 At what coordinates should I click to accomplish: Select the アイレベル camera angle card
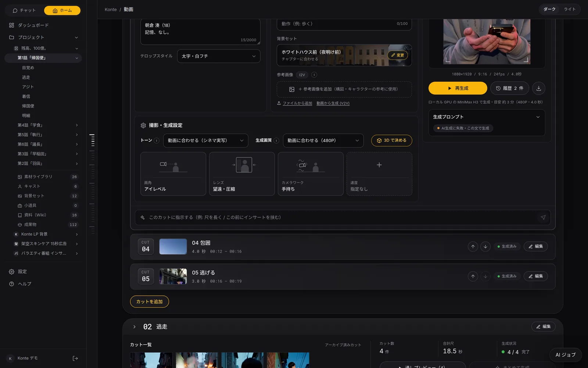[173, 174]
